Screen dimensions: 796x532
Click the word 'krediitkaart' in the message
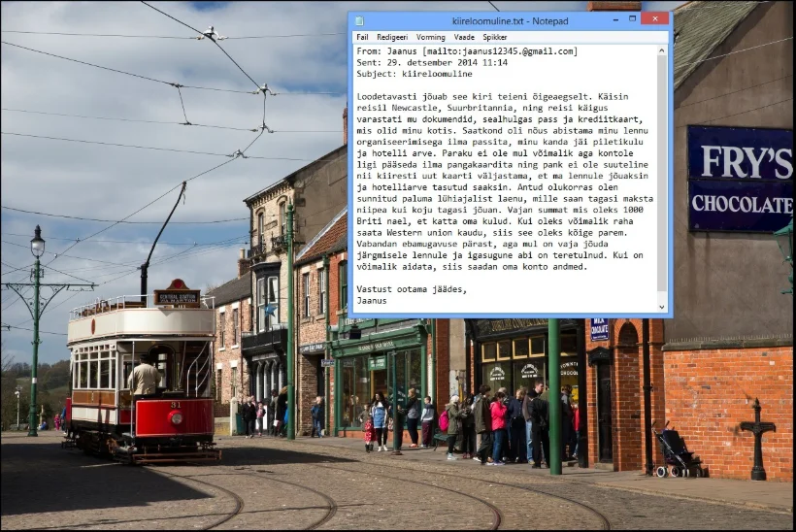click(609, 119)
